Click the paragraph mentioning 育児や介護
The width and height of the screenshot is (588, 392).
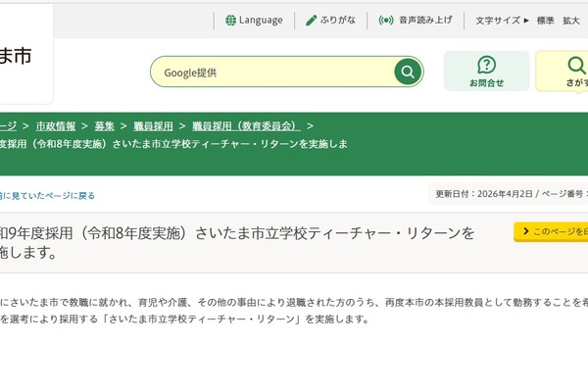294,311
